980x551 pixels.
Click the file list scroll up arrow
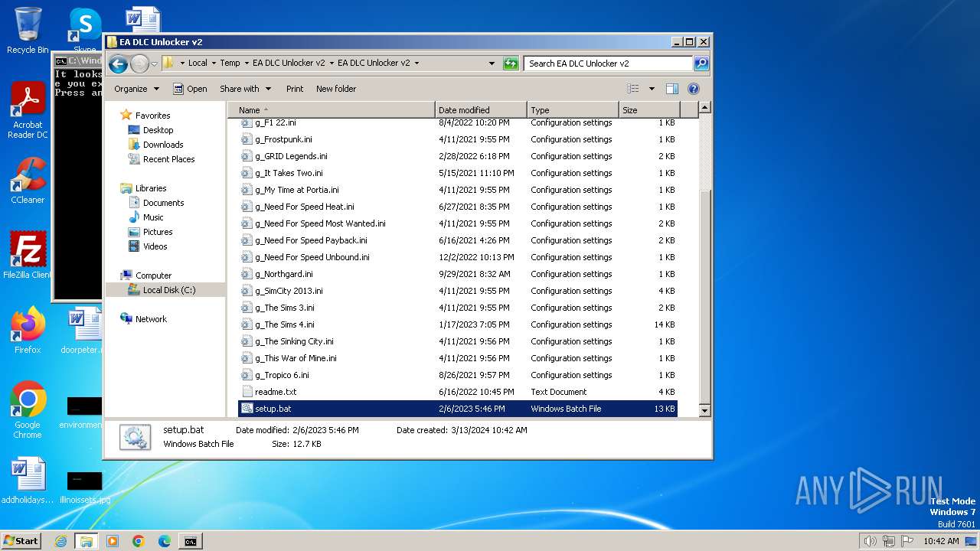(705, 108)
